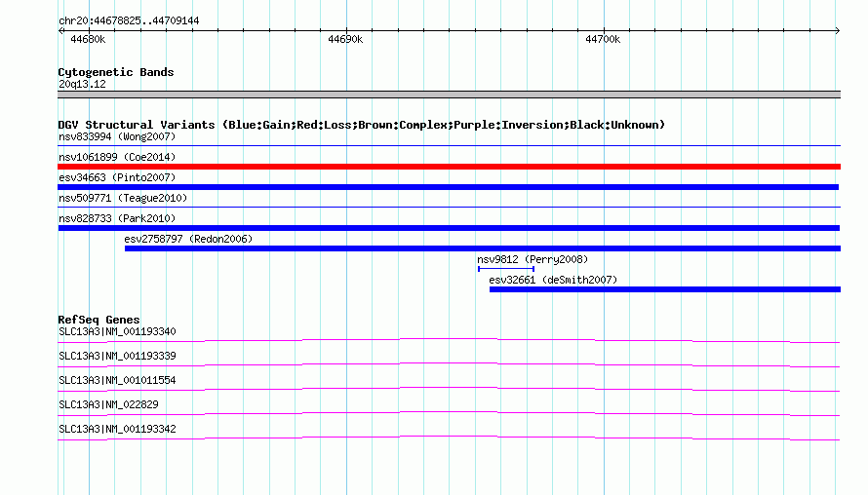Click the left arrow of the ruler
868x495 pixels.
click(60, 30)
